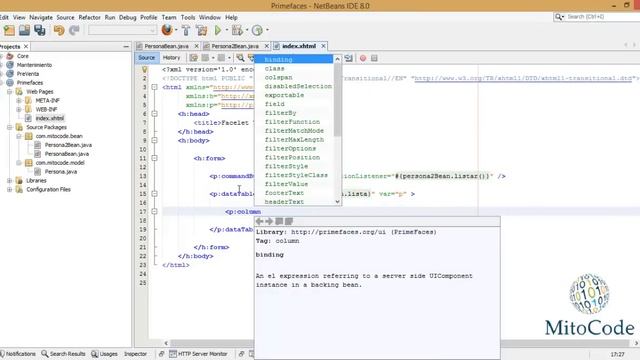Open the Usages panel
The width and height of the screenshot is (640, 360).
coord(104,354)
